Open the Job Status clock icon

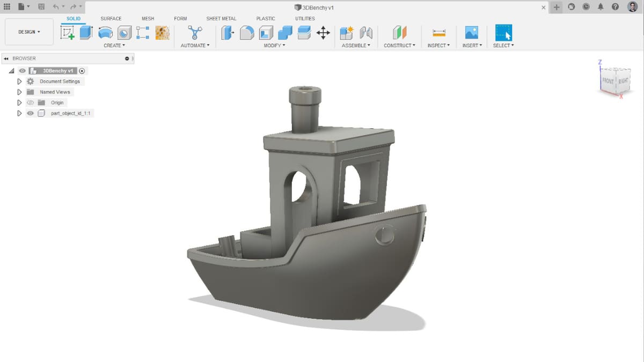click(x=586, y=7)
